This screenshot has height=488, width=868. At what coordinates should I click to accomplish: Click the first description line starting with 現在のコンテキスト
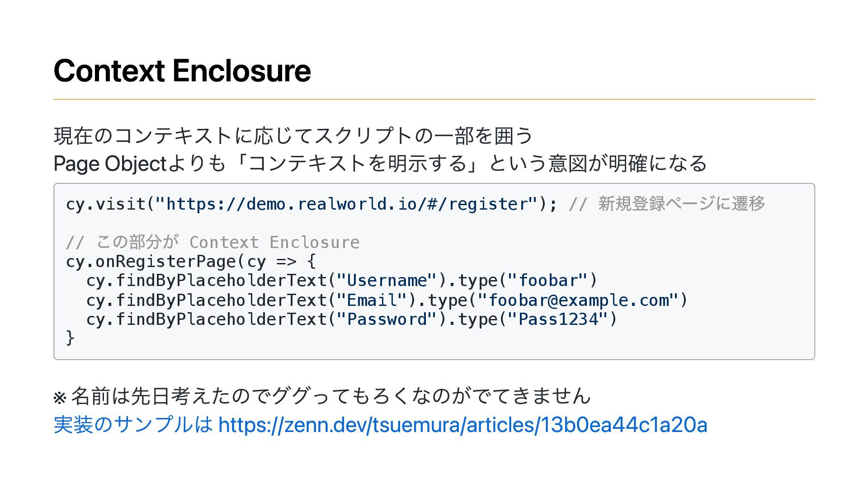click(293, 136)
